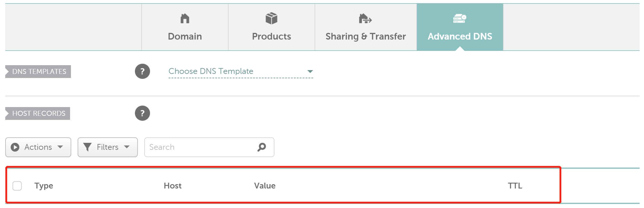Click the Advanced DNS server icon
Screen dimensions: 644x208
click(x=460, y=19)
